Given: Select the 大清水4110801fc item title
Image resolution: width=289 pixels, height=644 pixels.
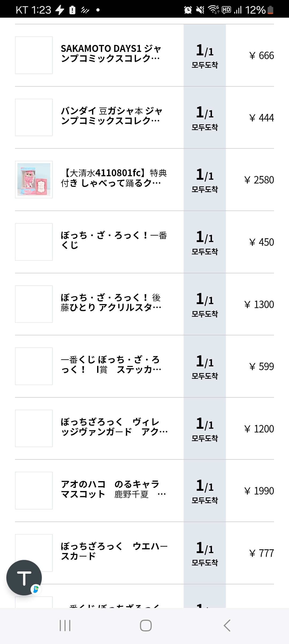Looking at the screenshot, I should 113,178.
